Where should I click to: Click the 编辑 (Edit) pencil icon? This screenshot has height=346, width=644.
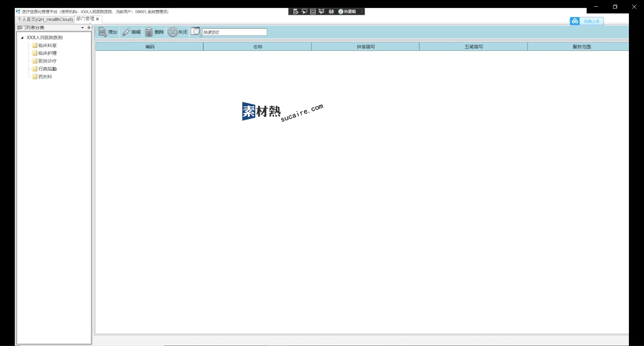(126, 32)
